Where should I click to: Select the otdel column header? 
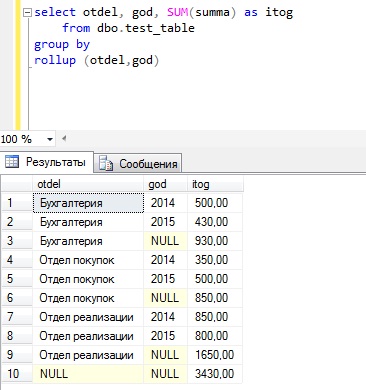click(x=88, y=184)
